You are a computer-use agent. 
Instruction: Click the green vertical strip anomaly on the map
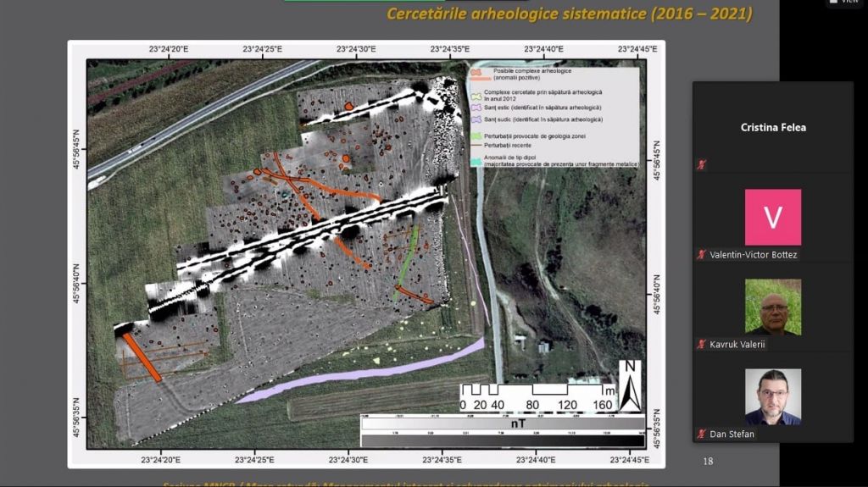pos(407,264)
